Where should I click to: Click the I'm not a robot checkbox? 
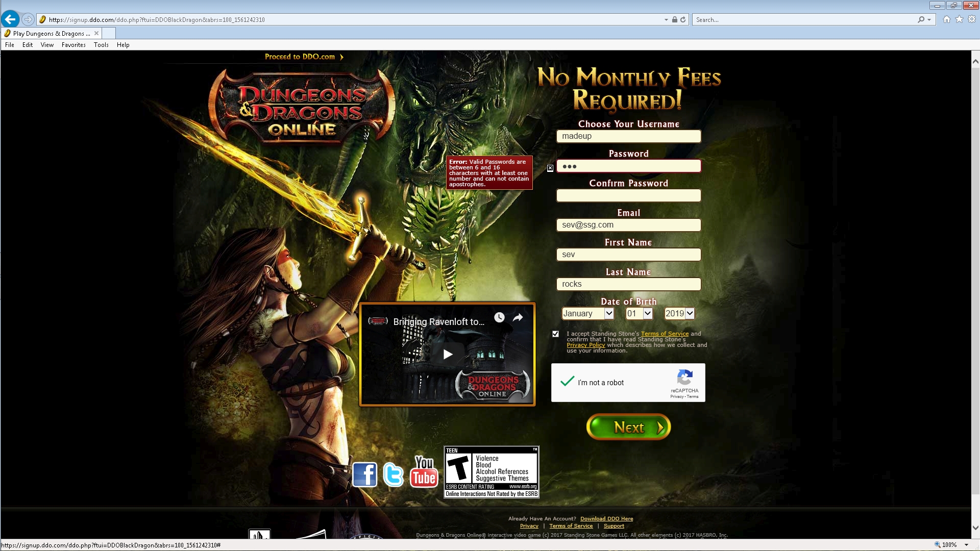coord(568,382)
